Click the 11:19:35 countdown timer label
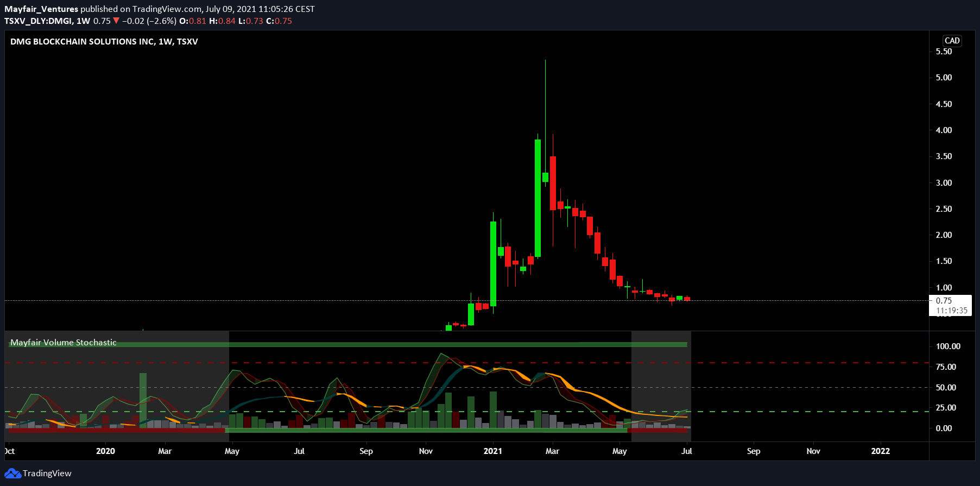980x486 pixels. 951,311
